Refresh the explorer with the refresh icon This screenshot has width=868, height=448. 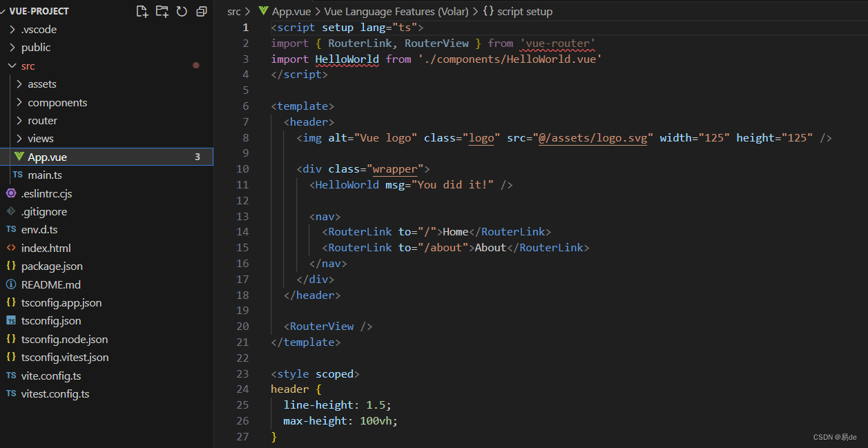pos(182,11)
